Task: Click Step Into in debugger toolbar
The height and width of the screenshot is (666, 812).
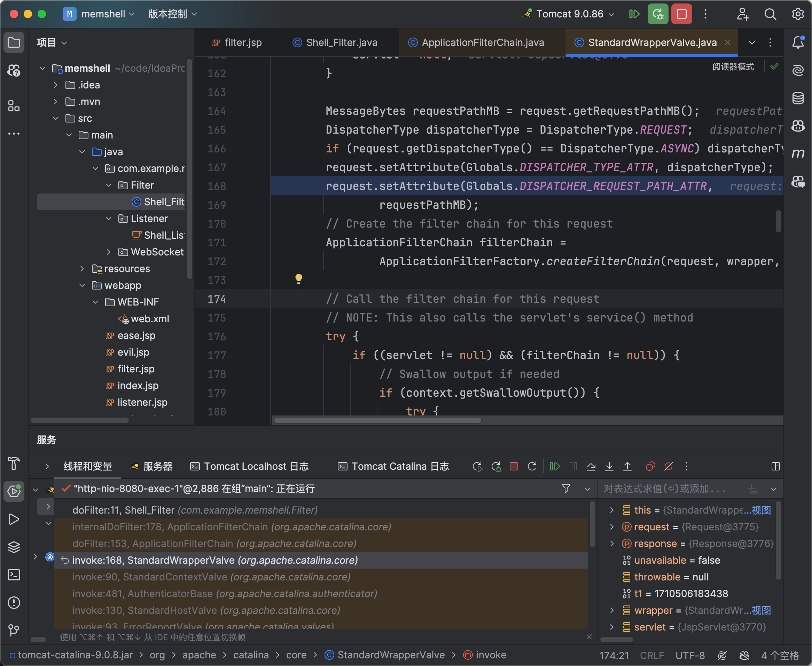Action: point(609,466)
